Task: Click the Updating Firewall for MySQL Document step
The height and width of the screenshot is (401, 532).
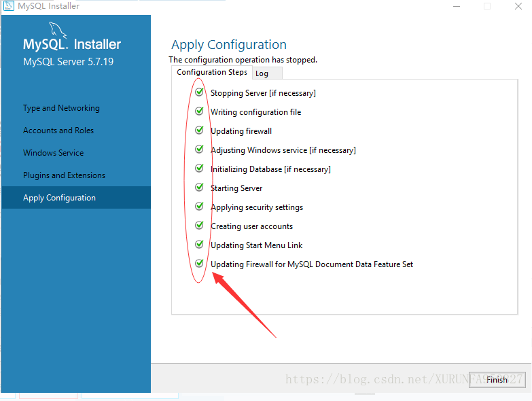Action: tap(311, 264)
